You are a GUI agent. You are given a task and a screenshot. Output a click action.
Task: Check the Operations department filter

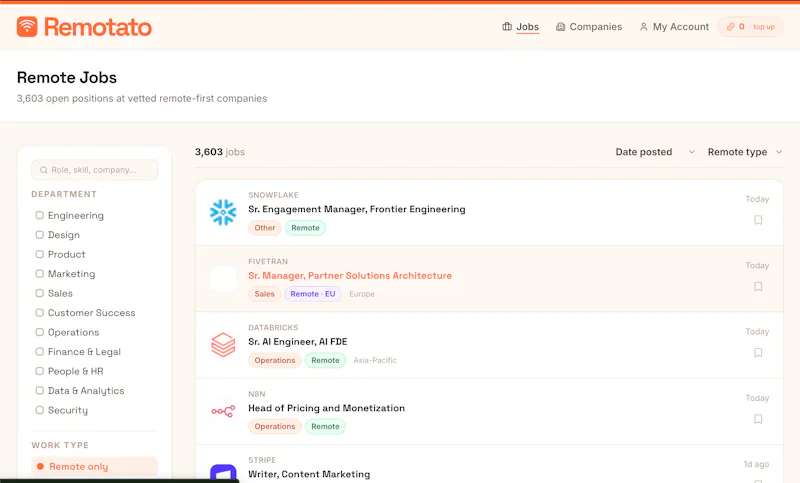[39, 332]
